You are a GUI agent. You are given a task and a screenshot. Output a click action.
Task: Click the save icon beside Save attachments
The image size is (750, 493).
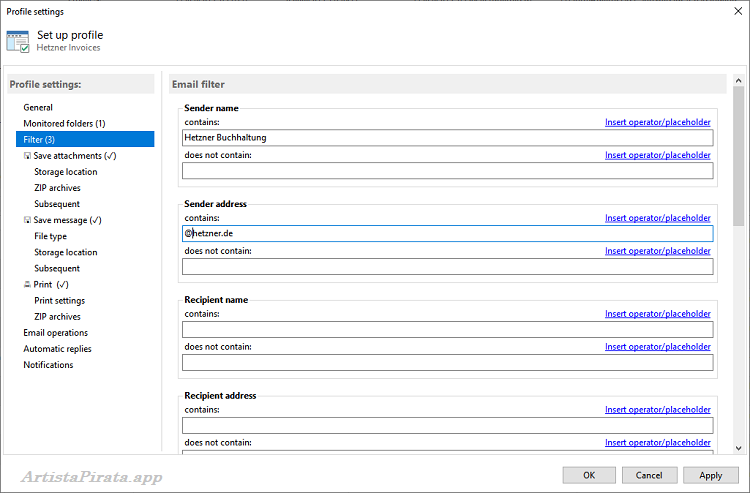click(27, 156)
